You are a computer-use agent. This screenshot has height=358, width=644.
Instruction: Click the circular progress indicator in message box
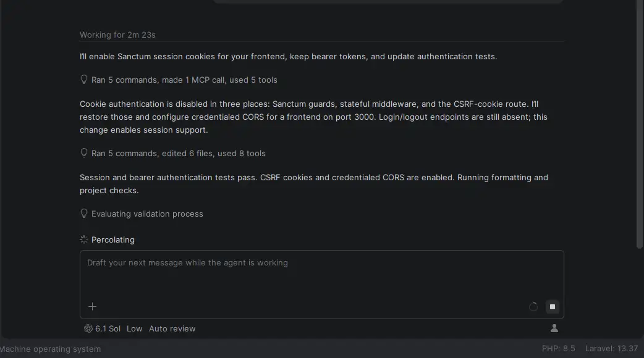pos(533,307)
